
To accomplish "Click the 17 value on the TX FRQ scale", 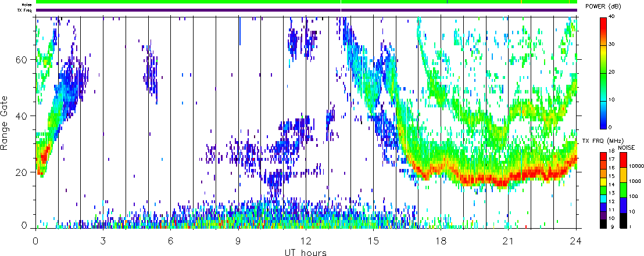I will pyautogui.click(x=611, y=159).
